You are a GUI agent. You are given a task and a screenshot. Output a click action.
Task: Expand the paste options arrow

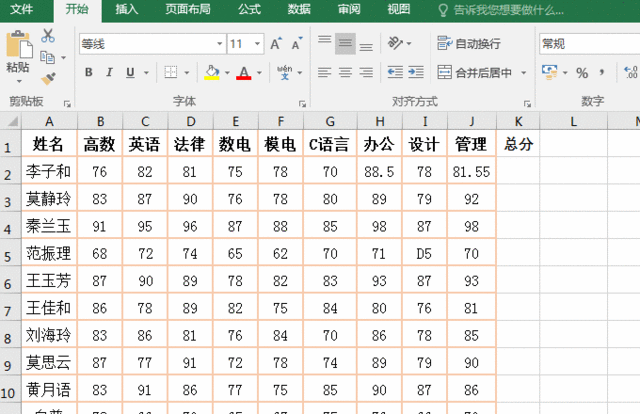pyautogui.click(x=19, y=81)
